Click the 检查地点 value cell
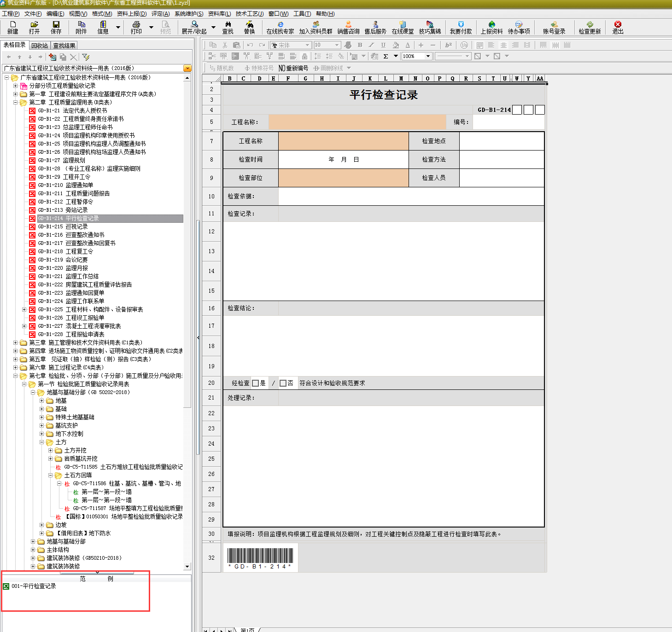Image resolution: width=672 pixels, height=632 pixels. tap(502, 141)
